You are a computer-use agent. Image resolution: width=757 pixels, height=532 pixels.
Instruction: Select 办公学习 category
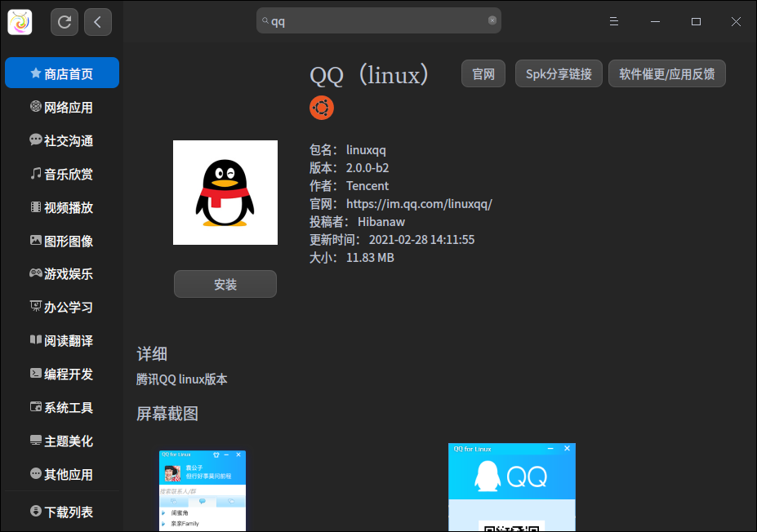[x=62, y=308]
